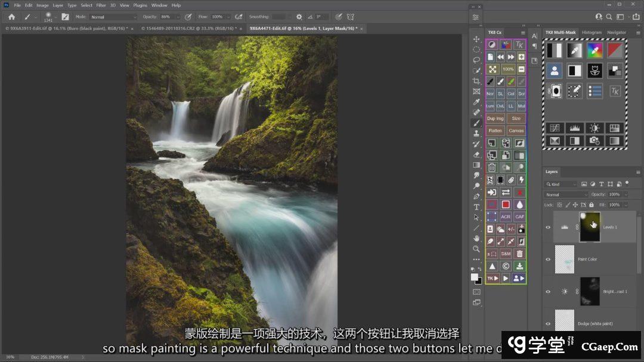Choose the Zoom tool in the toolbar
Viewport: 644px width, 362px height.
click(476, 249)
